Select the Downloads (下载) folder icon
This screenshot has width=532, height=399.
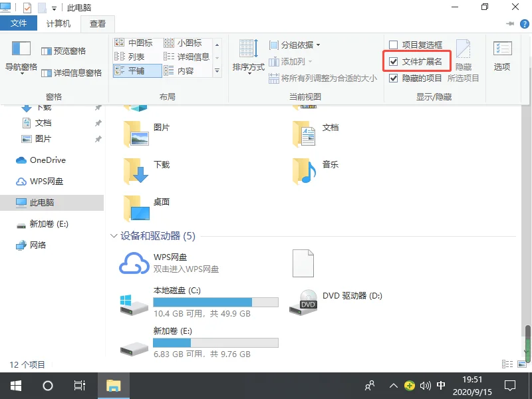[136, 172]
